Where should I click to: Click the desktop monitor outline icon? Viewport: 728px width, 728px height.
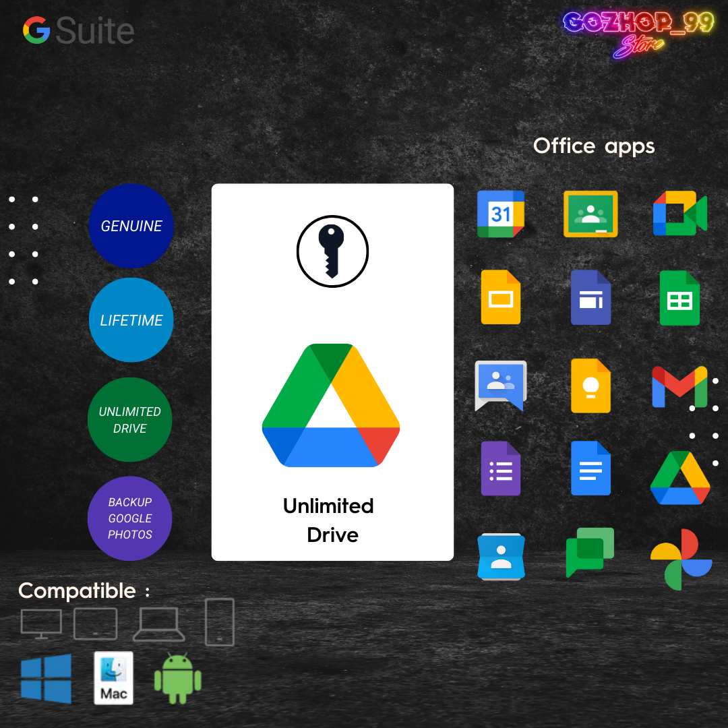tap(41, 624)
